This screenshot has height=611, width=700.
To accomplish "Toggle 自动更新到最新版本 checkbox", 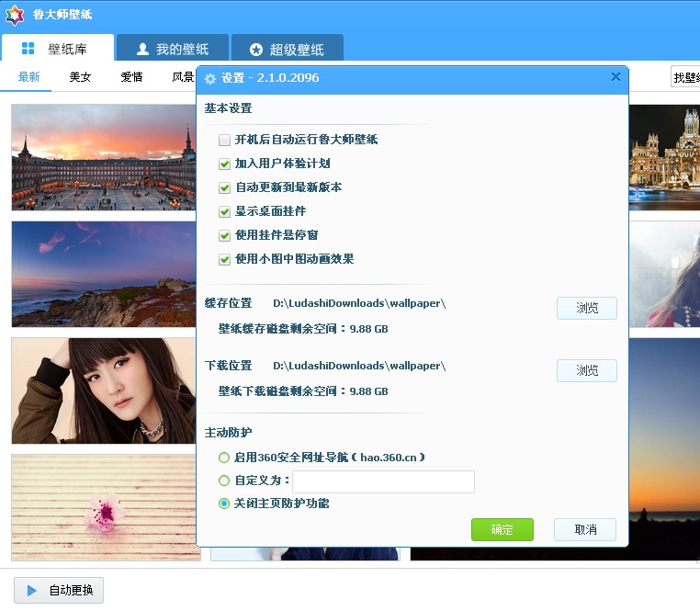I will [x=224, y=187].
